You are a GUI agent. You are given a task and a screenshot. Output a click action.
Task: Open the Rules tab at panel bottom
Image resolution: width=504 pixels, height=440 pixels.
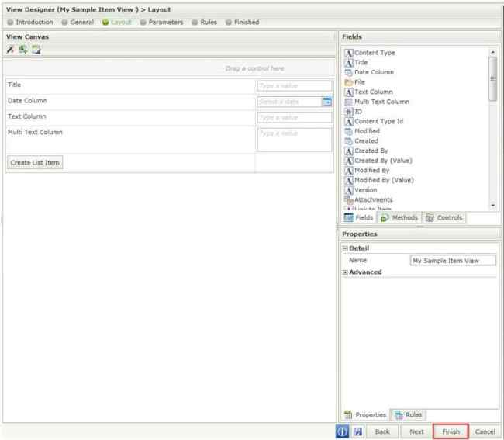tap(408, 414)
